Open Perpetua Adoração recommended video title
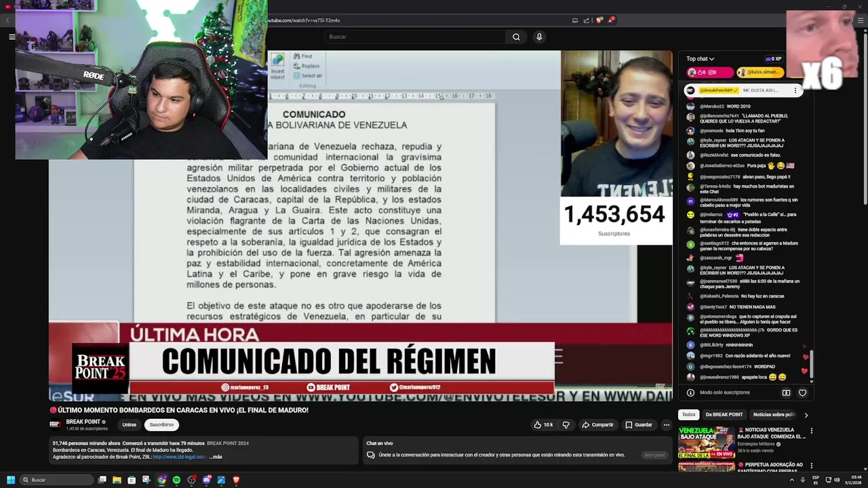Viewport: 868px width, 488px height. pos(772,468)
